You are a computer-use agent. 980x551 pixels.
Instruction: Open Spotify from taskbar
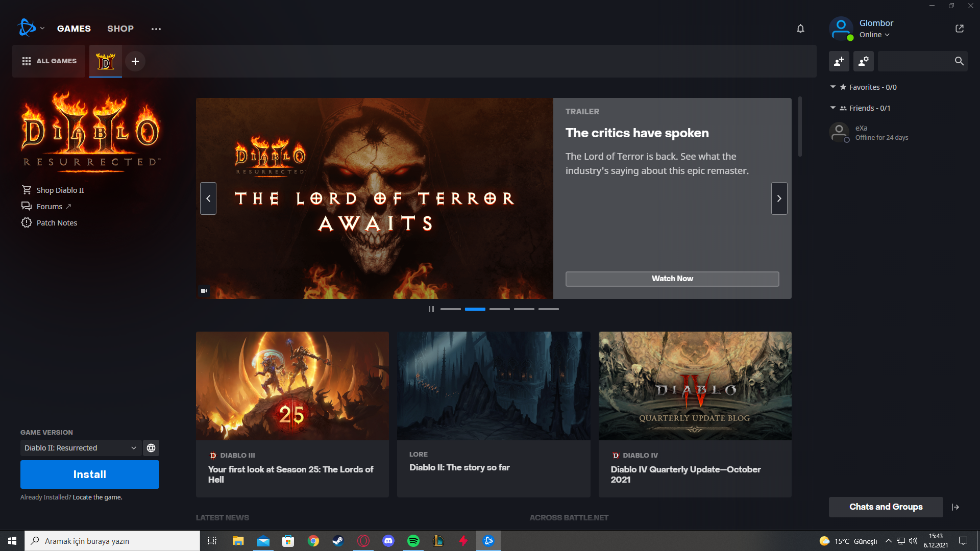tap(413, 541)
